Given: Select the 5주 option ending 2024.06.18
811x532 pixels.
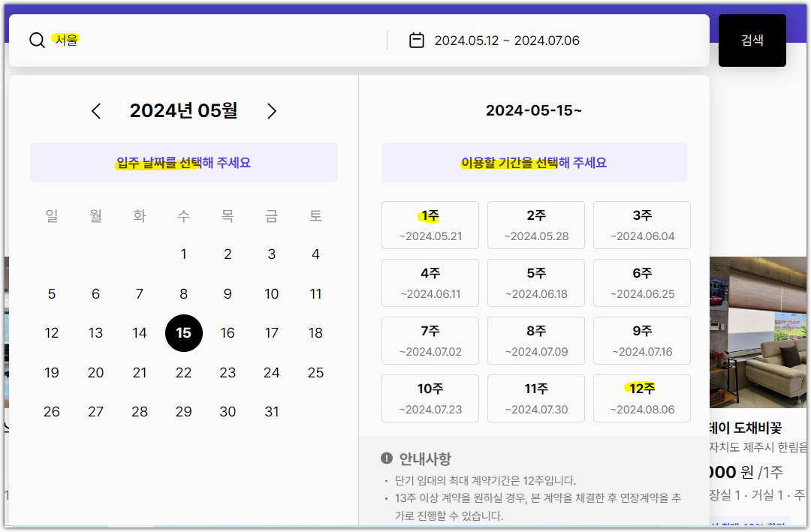Looking at the screenshot, I should pos(535,283).
